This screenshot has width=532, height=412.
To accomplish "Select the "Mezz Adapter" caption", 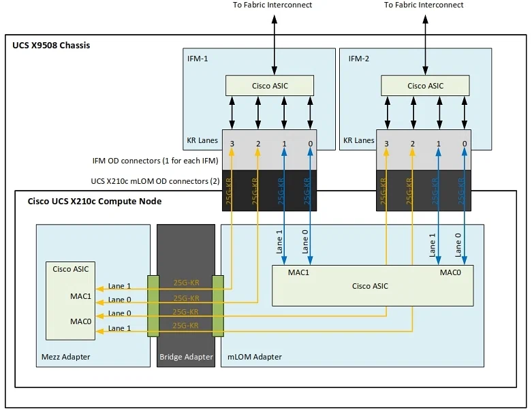I will (66, 357).
